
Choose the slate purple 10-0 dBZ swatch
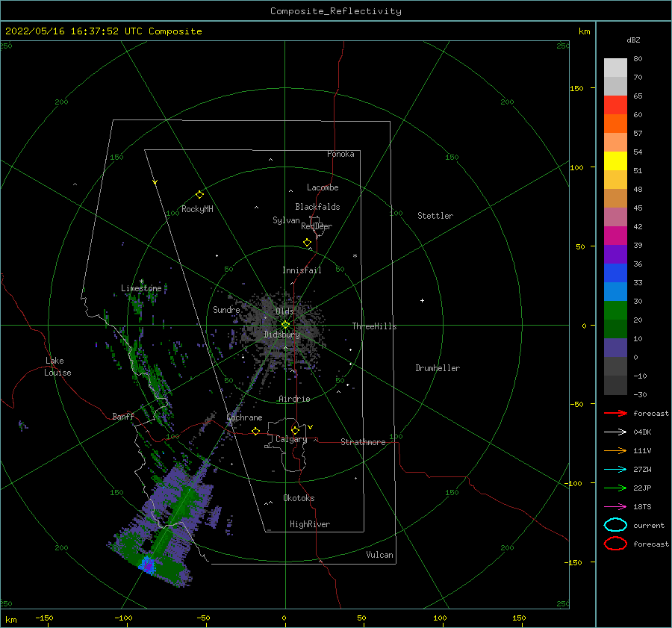click(615, 348)
